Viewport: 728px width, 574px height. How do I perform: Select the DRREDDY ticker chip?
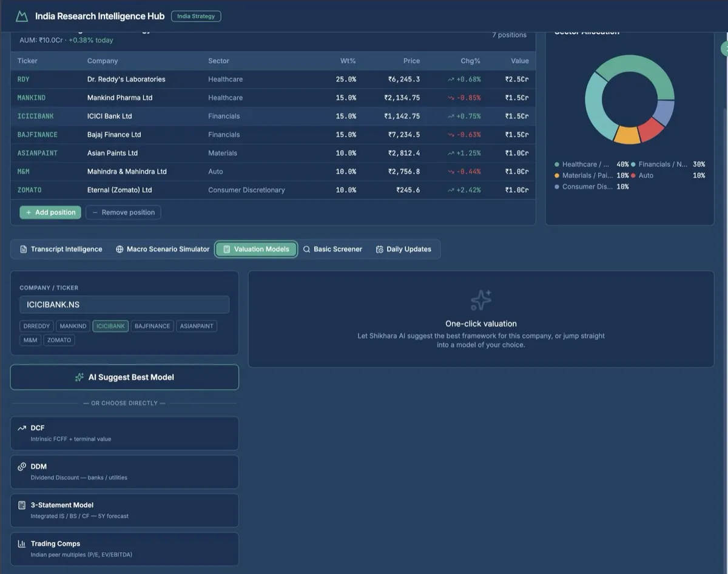coord(36,326)
